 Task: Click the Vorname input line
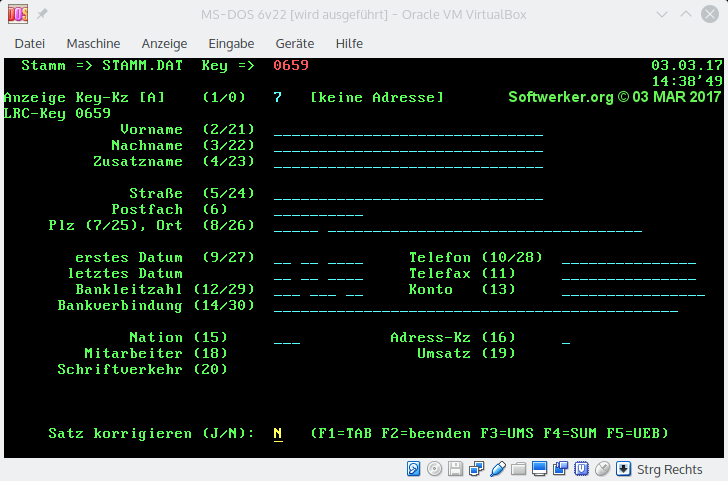[x=407, y=131]
